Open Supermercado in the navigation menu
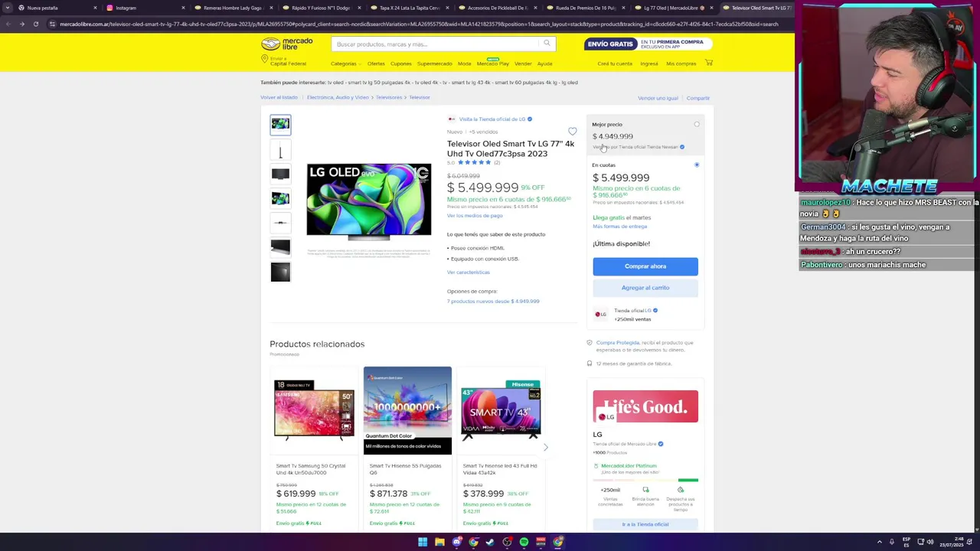 click(x=435, y=64)
